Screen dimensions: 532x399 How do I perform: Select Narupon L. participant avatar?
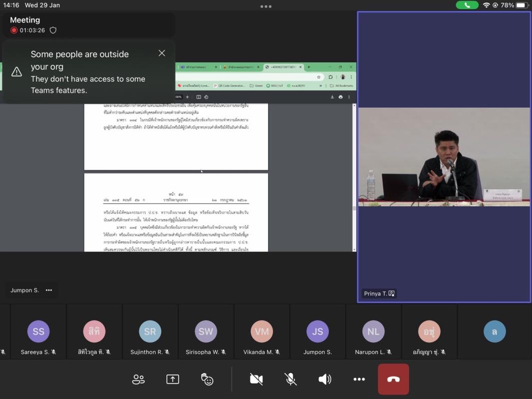373,331
